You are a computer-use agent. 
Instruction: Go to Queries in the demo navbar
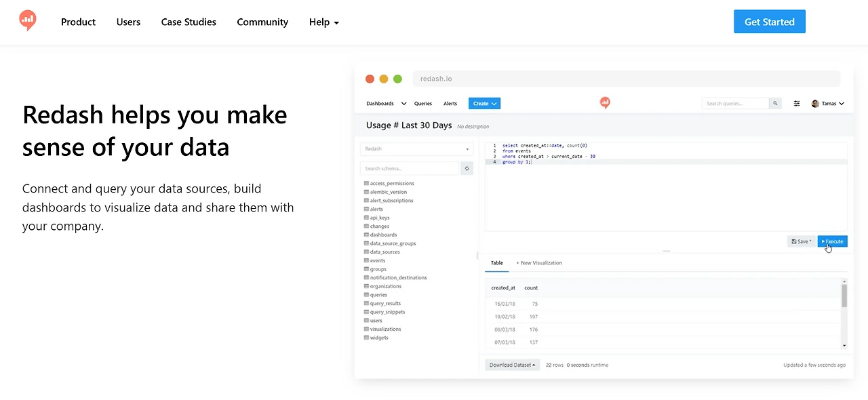[x=423, y=104]
